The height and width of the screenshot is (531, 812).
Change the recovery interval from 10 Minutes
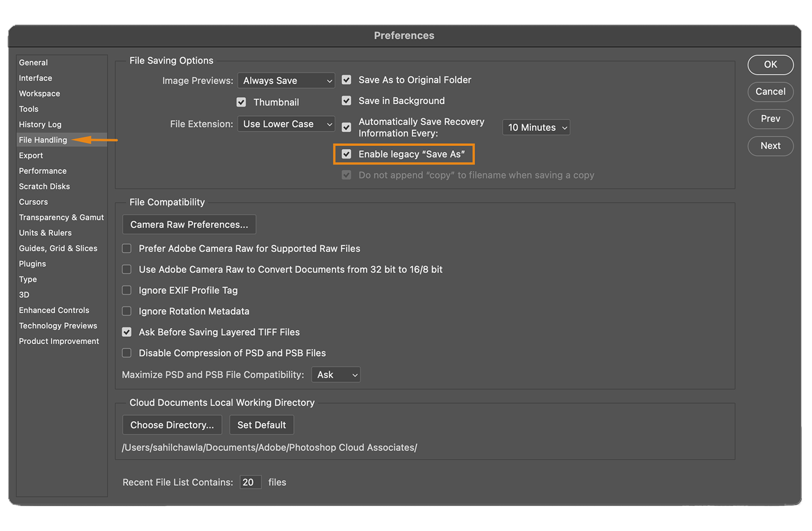pyautogui.click(x=535, y=127)
